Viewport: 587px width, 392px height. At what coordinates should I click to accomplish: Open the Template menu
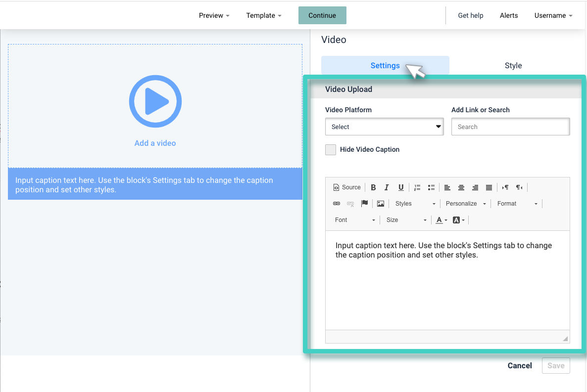click(264, 15)
